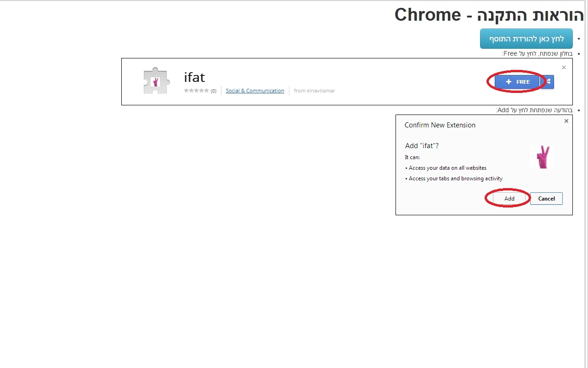Image resolution: width=588 pixels, height=368 pixels.
Task: Cancel adding the ifat extension
Action: pyautogui.click(x=546, y=198)
